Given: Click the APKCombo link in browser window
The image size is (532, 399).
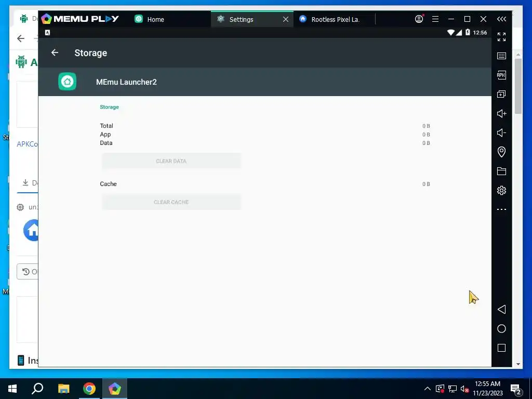Looking at the screenshot, I should (27, 144).
